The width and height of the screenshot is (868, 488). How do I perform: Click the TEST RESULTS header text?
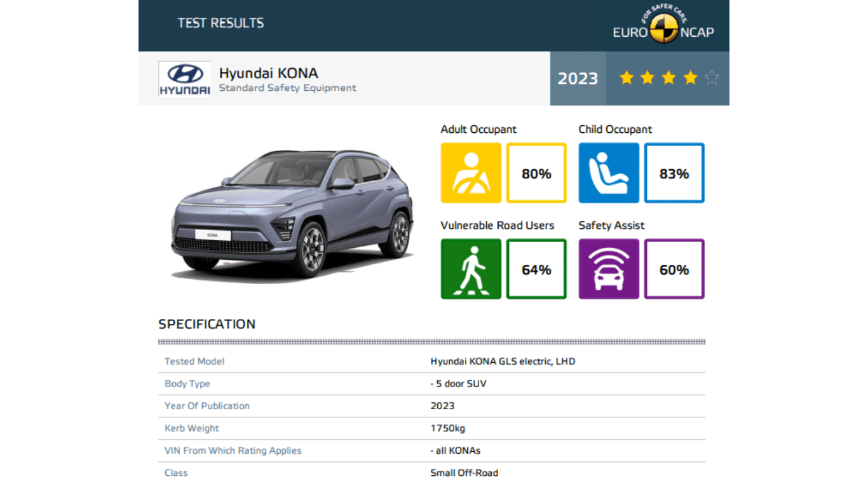(x=220, y=23)
